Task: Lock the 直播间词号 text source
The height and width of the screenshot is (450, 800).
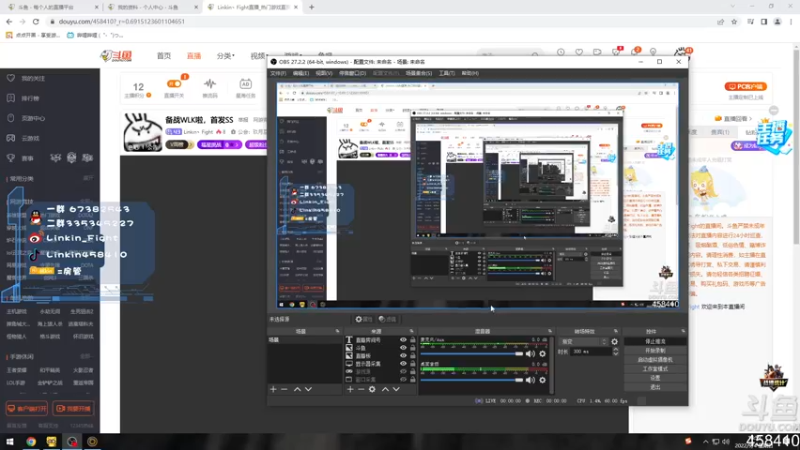Action: (x=413, y=340)
